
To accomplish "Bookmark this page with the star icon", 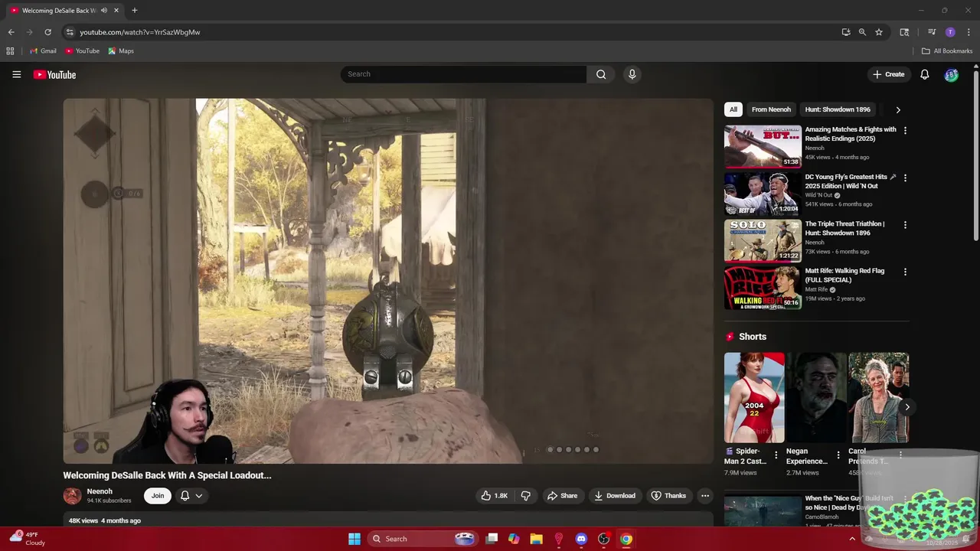I will point(879,32).
